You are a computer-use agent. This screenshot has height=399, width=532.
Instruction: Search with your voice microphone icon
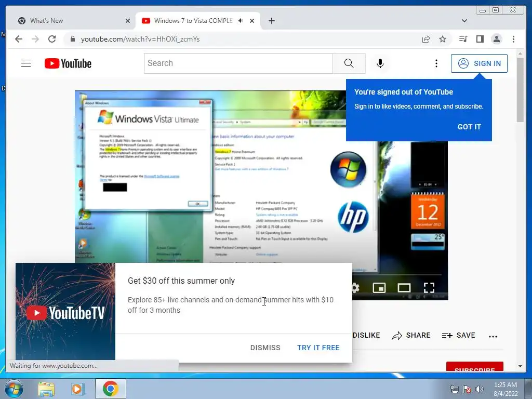point(380,63)
